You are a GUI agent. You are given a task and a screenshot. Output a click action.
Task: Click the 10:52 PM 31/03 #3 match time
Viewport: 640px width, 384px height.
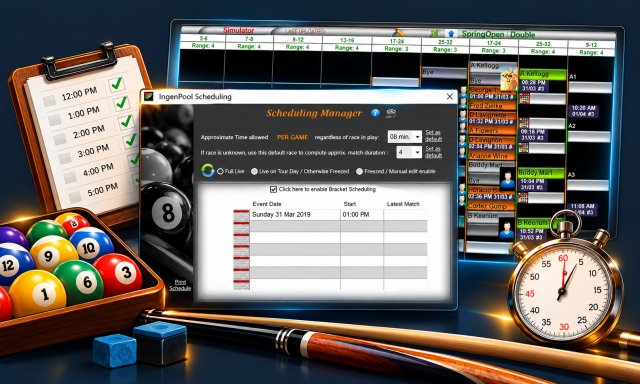coord(531,234)
